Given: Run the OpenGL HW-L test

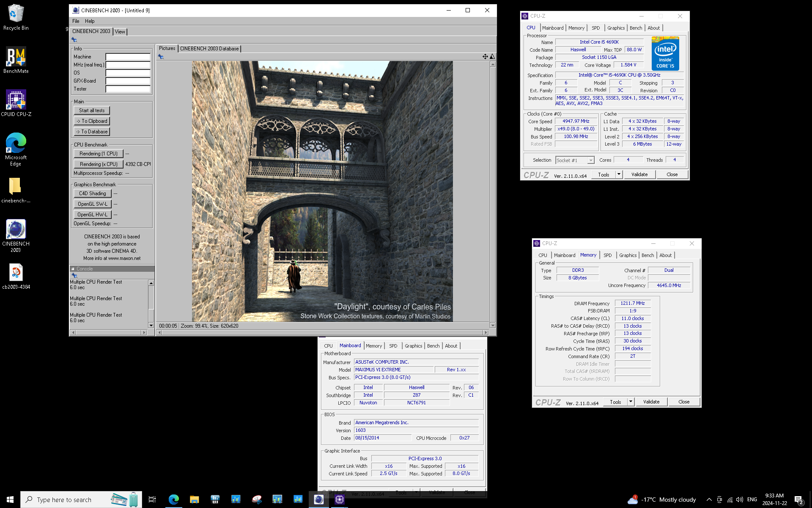Looking at the screenshot, I should pyautogui.click(x=93, y=215).
